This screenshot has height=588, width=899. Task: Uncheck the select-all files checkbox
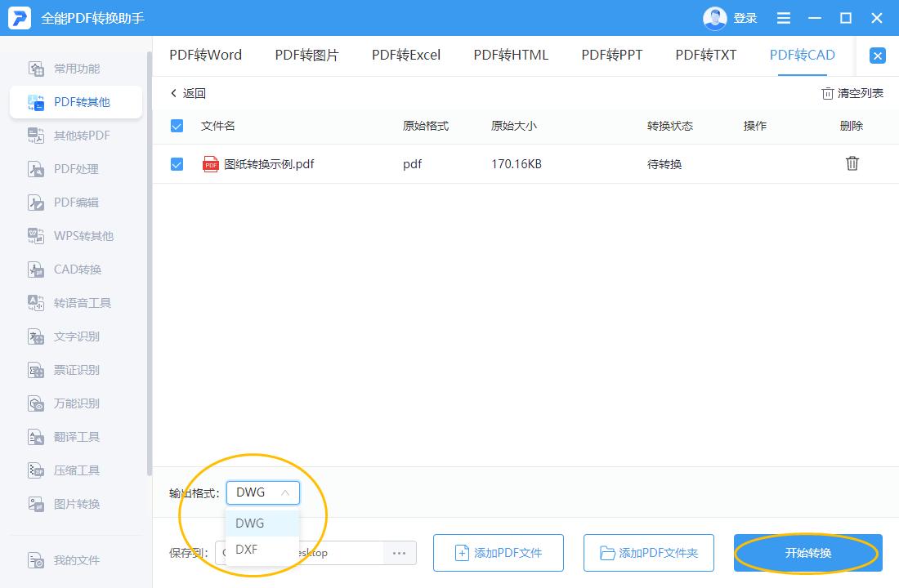coord(177,126)
